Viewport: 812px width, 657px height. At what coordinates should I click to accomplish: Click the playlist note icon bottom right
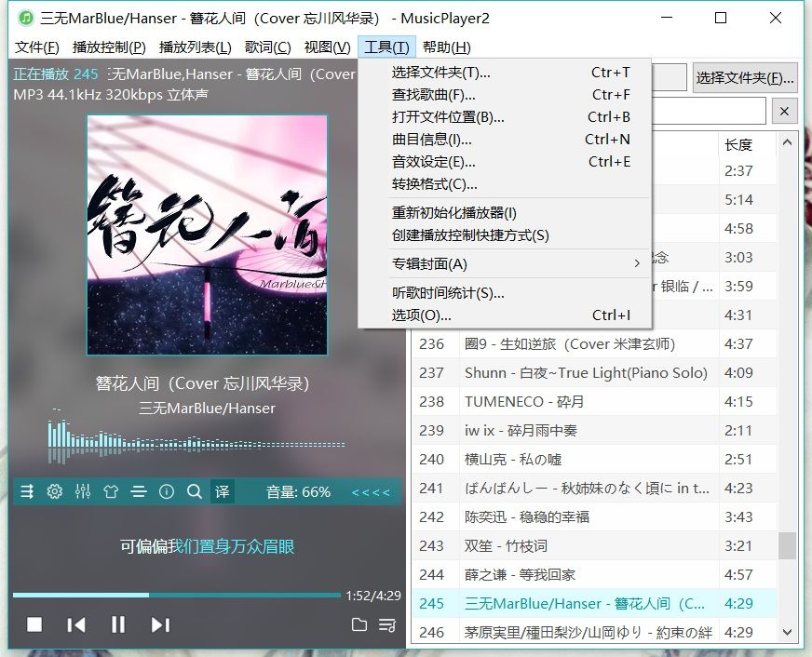click(386, 625)
